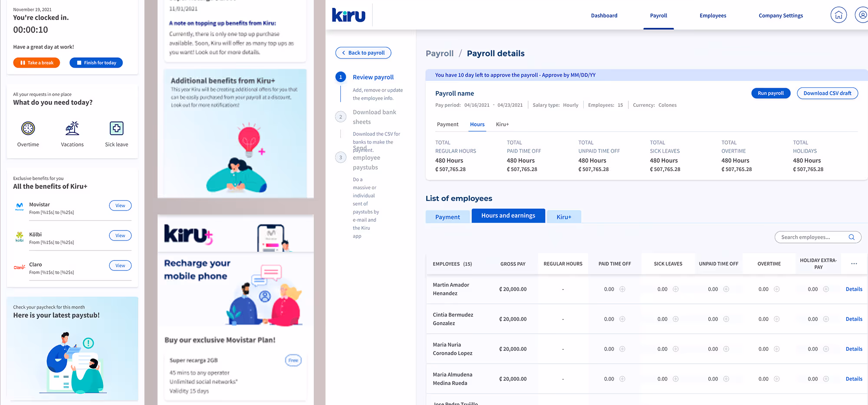868x405 pixels.
Task: Open the Sick leave icon
Action: point(116,128)
